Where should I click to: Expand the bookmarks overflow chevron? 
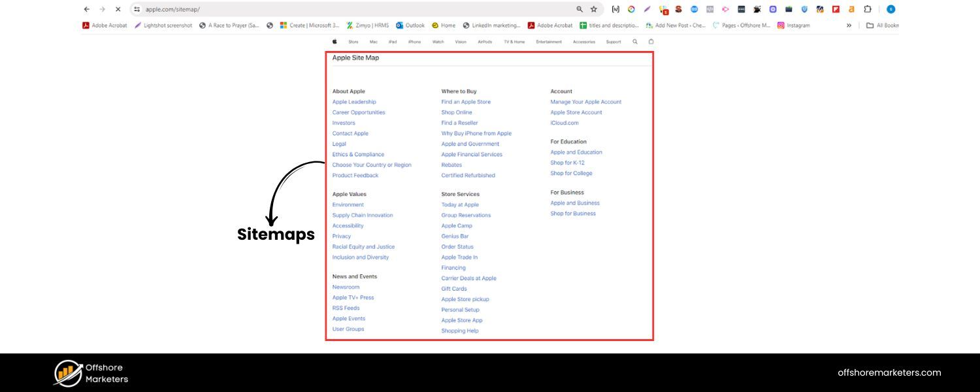pyautogui.click(x=849, y=25)
